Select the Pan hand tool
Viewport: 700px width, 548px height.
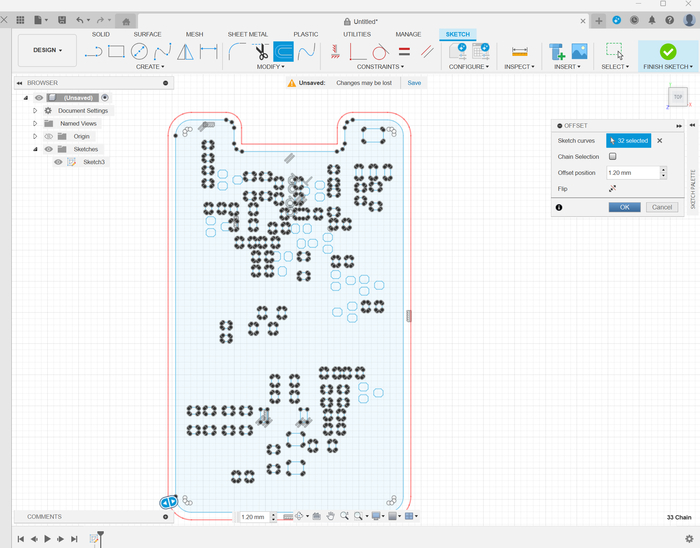[x=330, y=517]
